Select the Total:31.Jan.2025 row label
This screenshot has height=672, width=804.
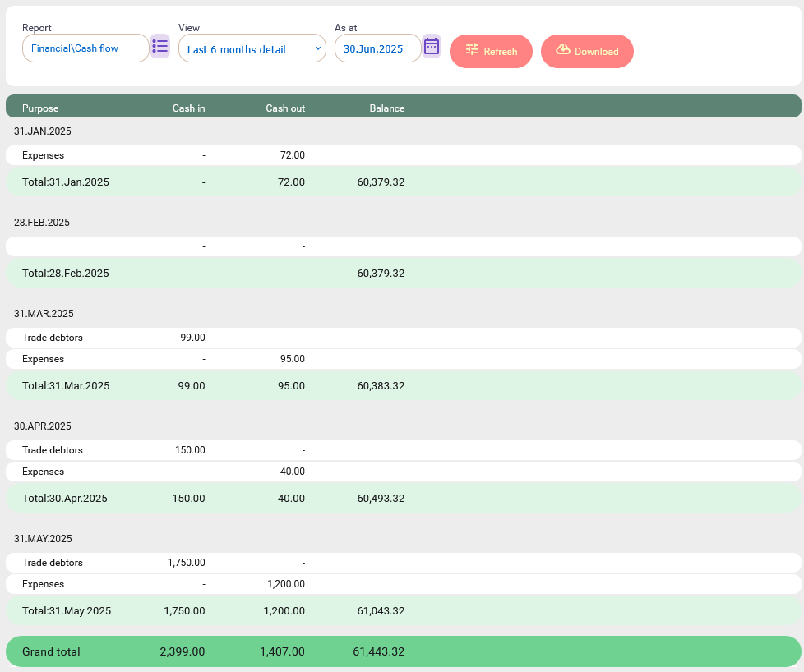coord(66,182)
